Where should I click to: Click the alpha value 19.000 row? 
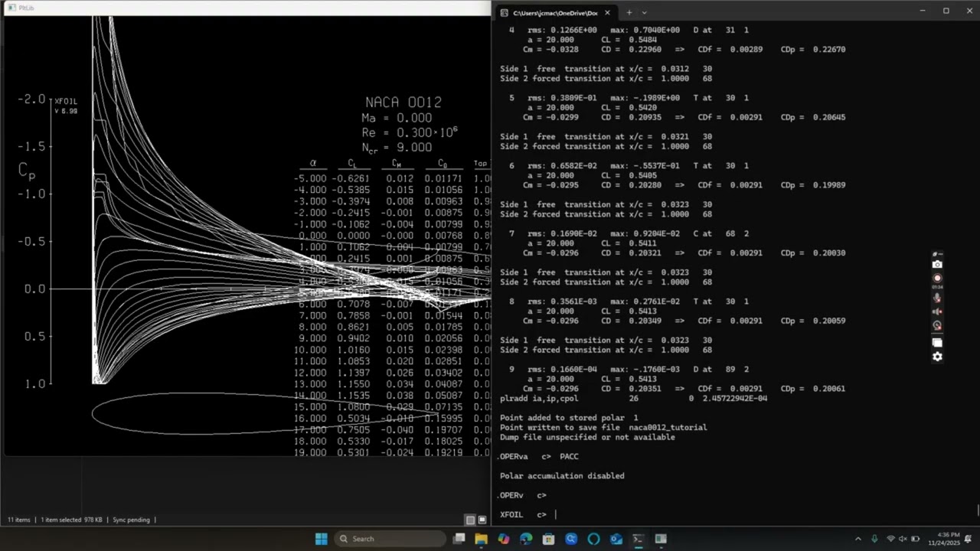pos(310,452)
